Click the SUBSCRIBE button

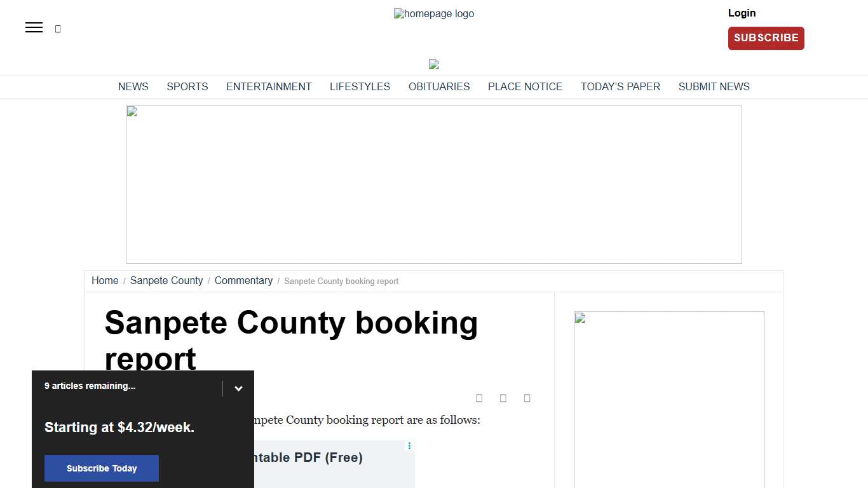coord(766,38)
